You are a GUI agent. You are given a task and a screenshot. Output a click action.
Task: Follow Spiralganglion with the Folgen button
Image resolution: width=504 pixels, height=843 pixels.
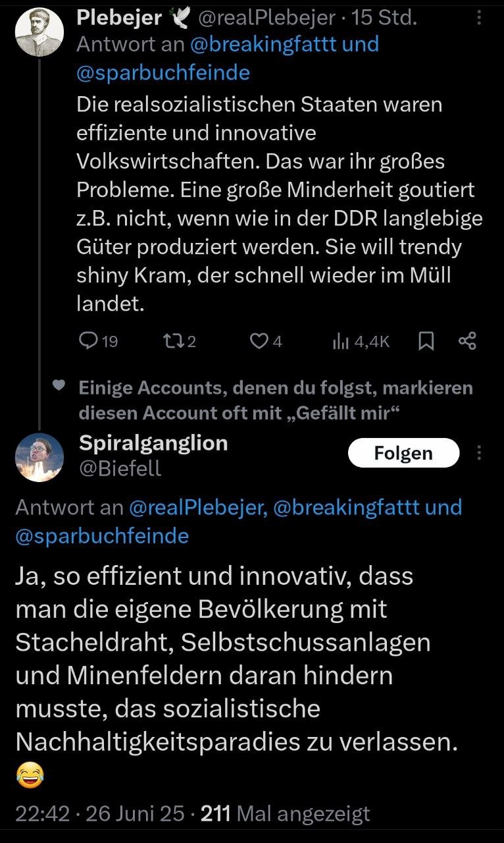point(403,453)
